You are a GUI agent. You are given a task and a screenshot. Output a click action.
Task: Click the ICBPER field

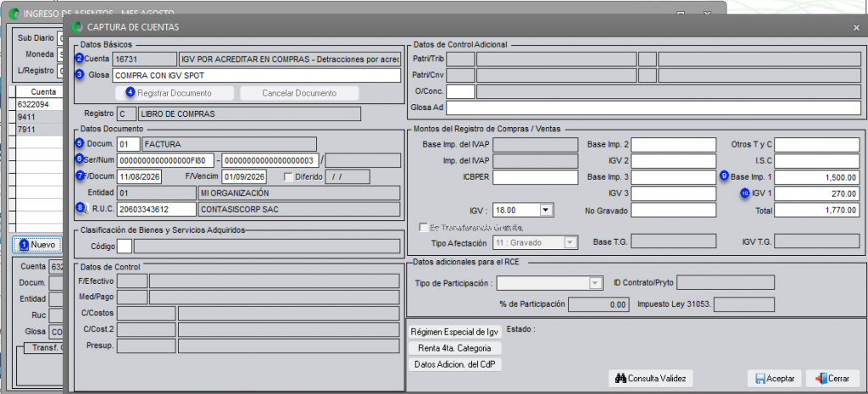[x=536, y=178]
